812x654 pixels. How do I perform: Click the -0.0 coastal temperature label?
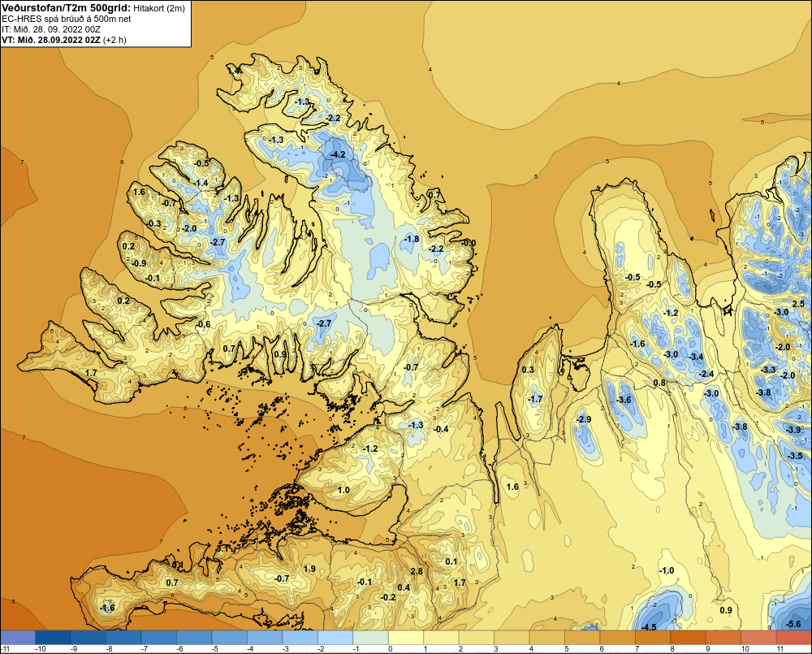coord(469,243)
